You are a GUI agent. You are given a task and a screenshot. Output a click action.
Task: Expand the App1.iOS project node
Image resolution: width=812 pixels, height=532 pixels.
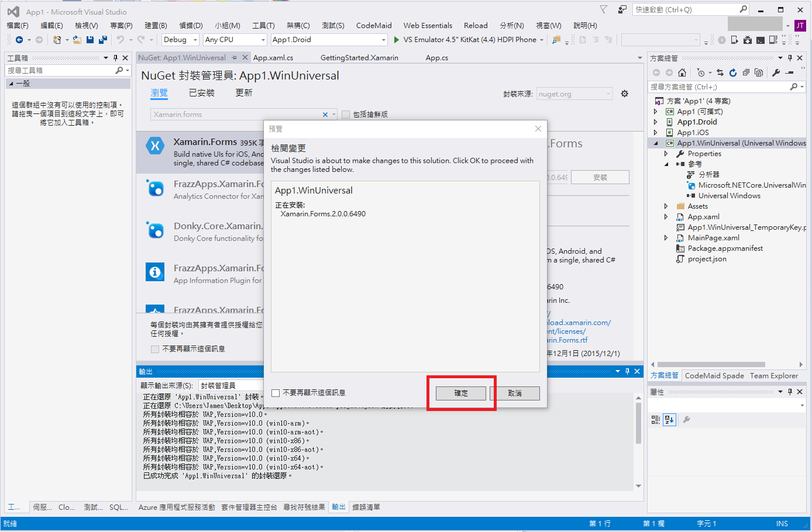click(655, 133)
